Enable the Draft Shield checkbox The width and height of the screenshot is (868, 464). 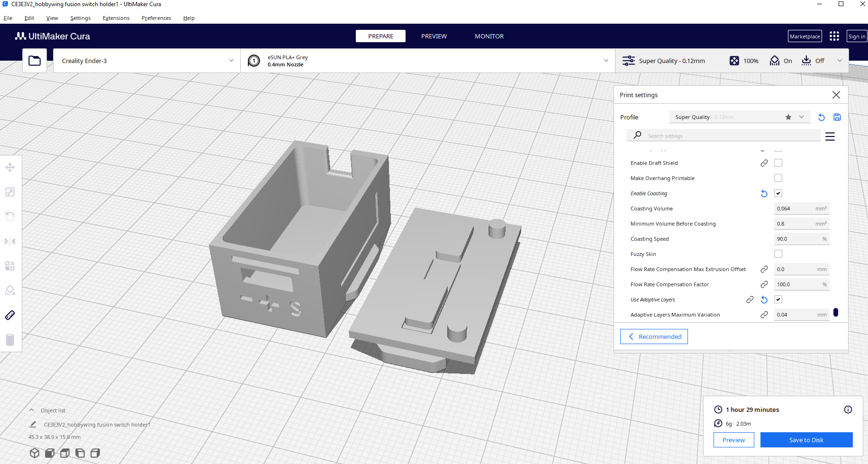778,163
